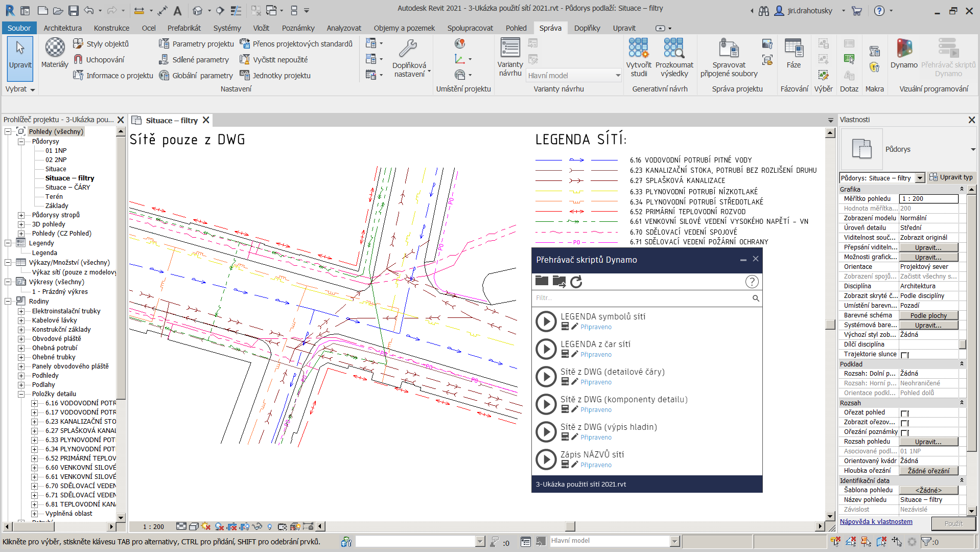The width and height of the screenshot is (980, 552).
Task: Open Varianty návrhu design options
Action: (x=510, y=58)
